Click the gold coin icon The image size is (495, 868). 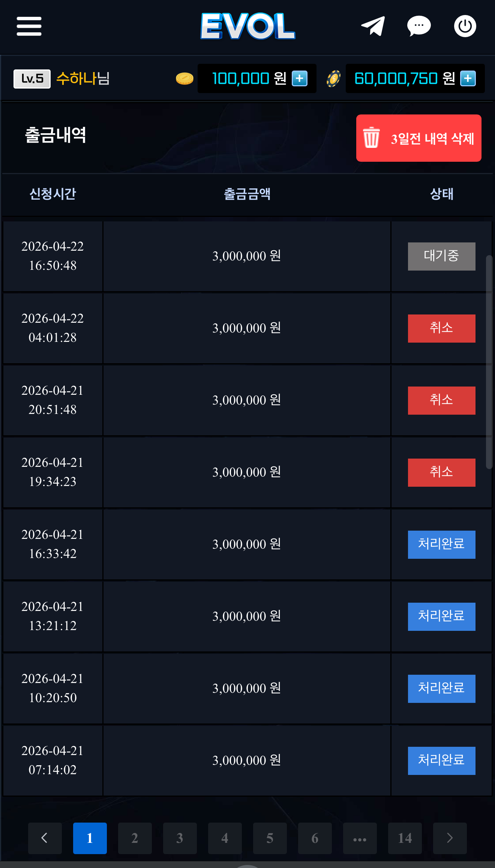point(184,78)
